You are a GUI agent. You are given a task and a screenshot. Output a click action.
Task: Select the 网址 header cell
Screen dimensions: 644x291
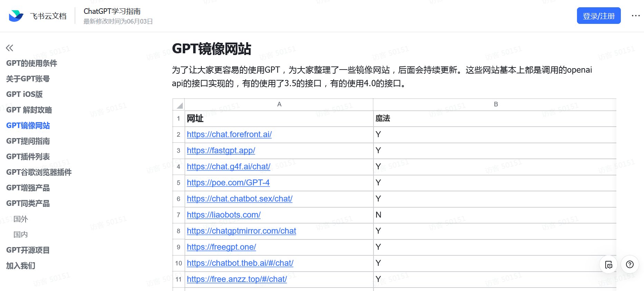pos(279,119)
